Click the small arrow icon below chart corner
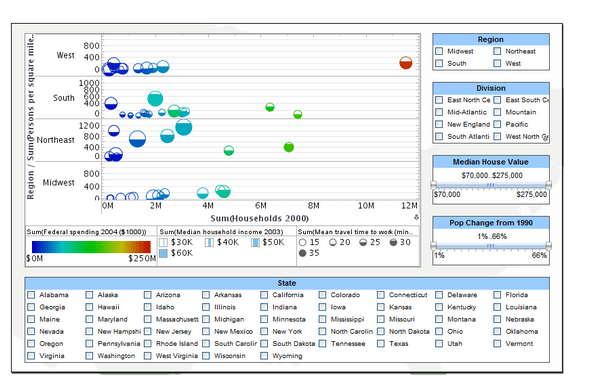Viewport: 593px width, 377px height. pyautogui.click(x=416, y=217)
